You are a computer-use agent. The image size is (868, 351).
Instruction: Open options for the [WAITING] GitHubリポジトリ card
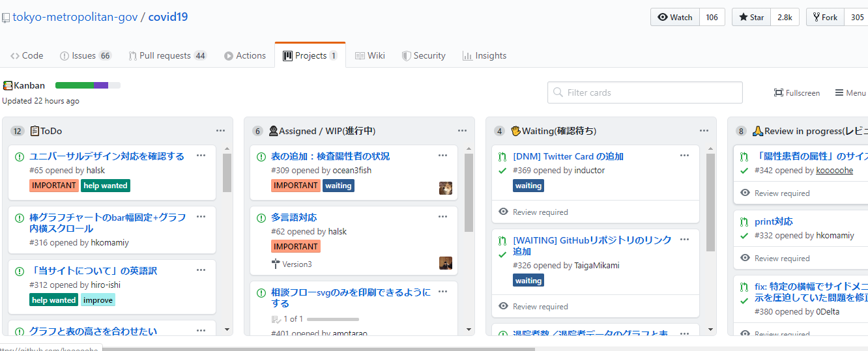[x=684, y=239]
